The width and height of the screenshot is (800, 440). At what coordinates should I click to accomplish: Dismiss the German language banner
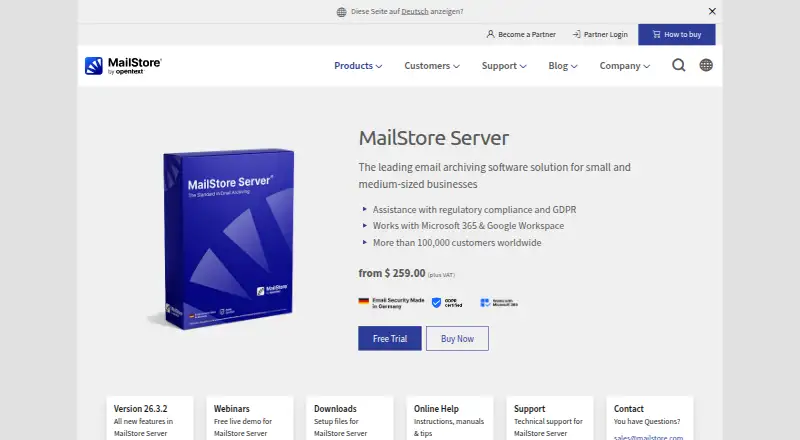[x=712, y=11]
